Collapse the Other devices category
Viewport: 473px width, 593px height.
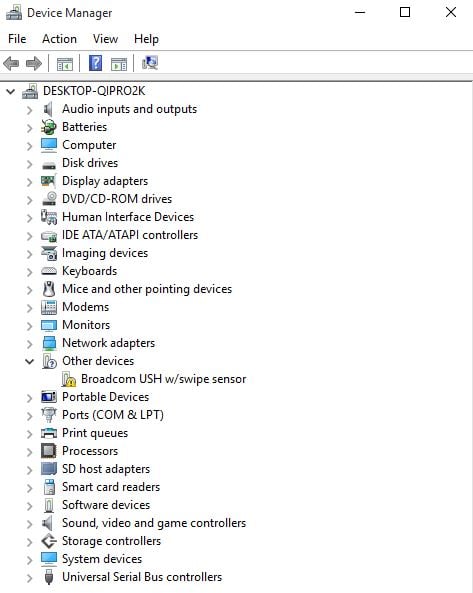click(29, 361)
